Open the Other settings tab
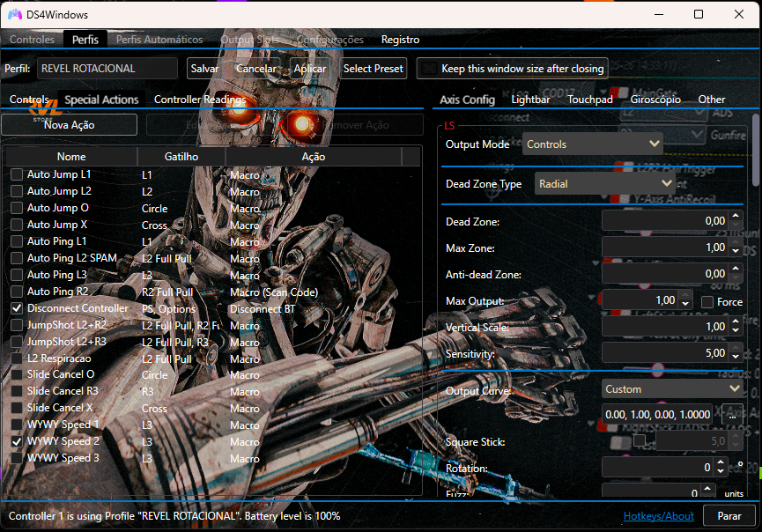This screenshot has height=532, width=762. click(712, 100)
